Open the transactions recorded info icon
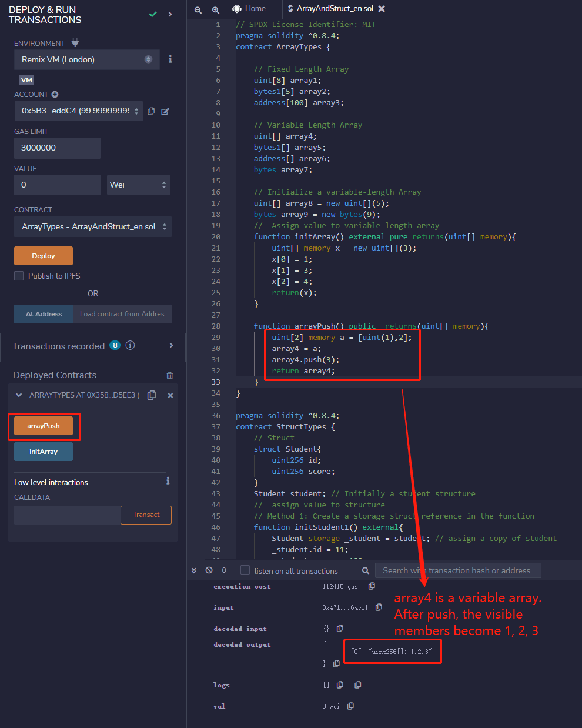This screenshot has width=582, height=728. click(x=131, y=346)
